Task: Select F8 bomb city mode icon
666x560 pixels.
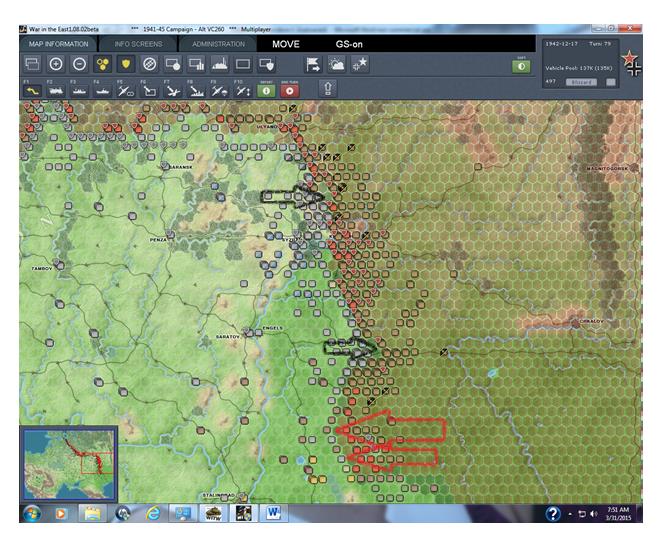Action: (x=196, y=91)
